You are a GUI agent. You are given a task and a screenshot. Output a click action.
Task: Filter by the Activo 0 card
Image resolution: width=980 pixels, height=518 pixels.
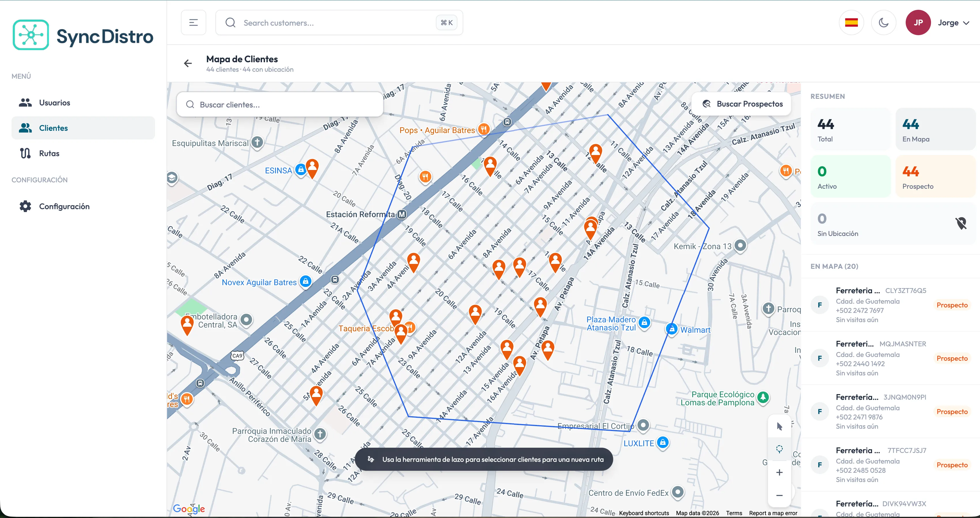(851, 176)
